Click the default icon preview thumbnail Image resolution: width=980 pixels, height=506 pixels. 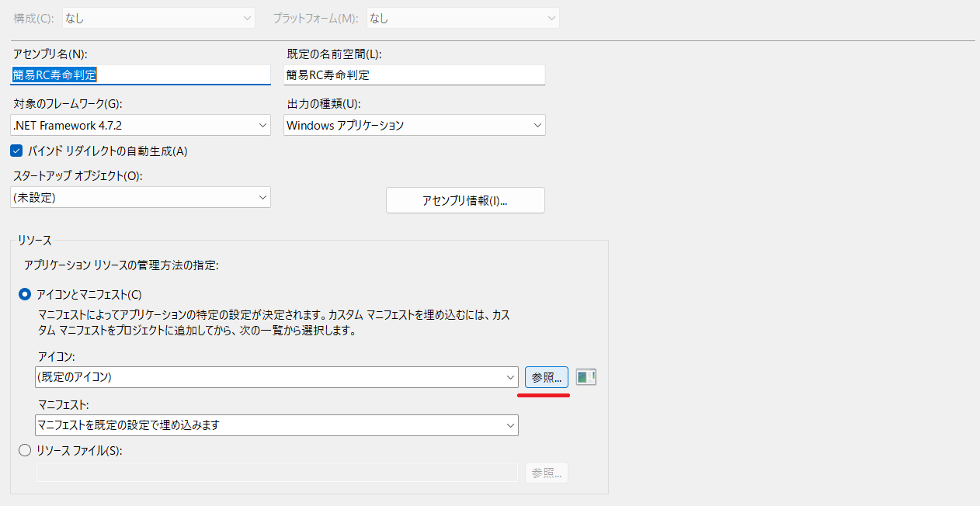pyautogui.click(x=586, y=377)
